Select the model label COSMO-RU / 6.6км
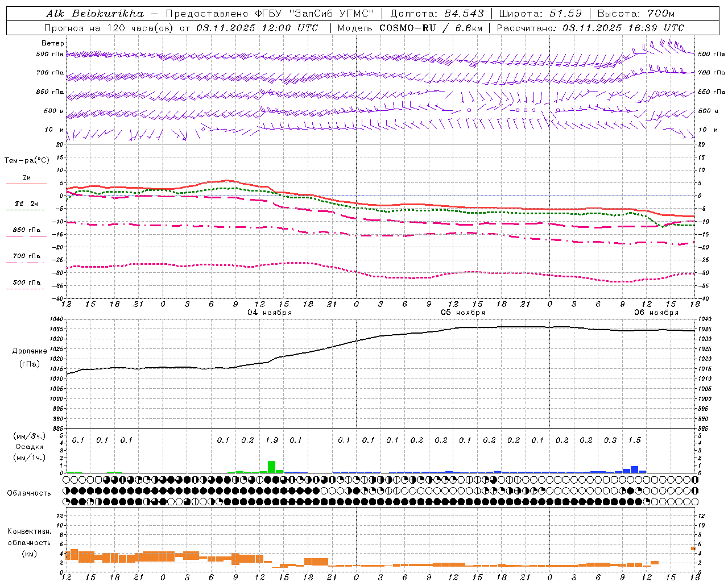This screenshot has width=728, height=582. 431,28
